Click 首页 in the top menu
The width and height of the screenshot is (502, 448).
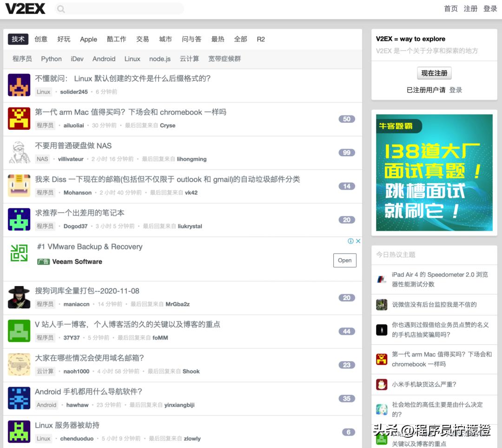tap(450, 8)
